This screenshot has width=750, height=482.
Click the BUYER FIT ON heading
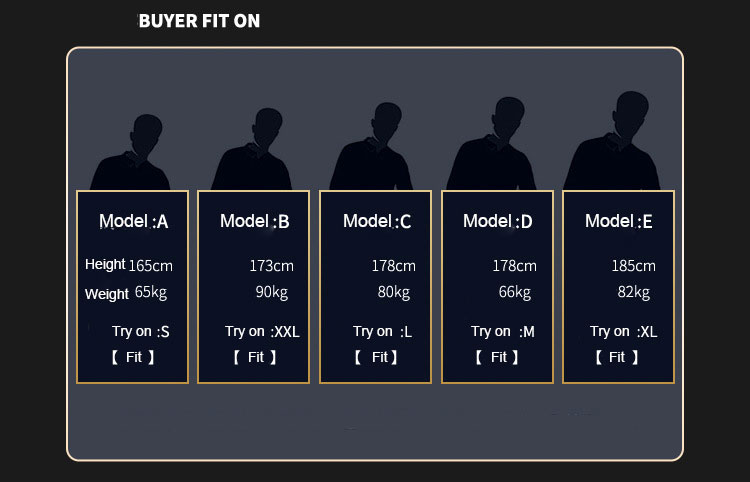click(199, 21)
